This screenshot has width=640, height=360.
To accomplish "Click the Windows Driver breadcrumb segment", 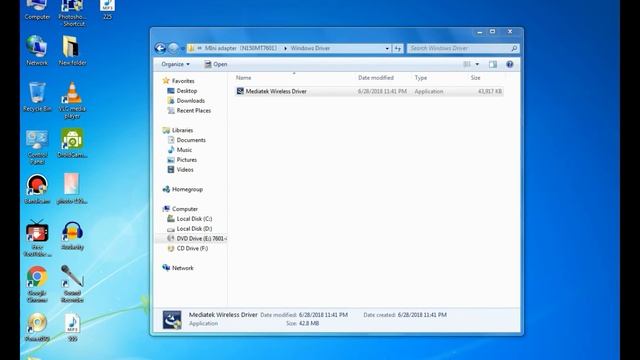I will [x=310, y=48].
